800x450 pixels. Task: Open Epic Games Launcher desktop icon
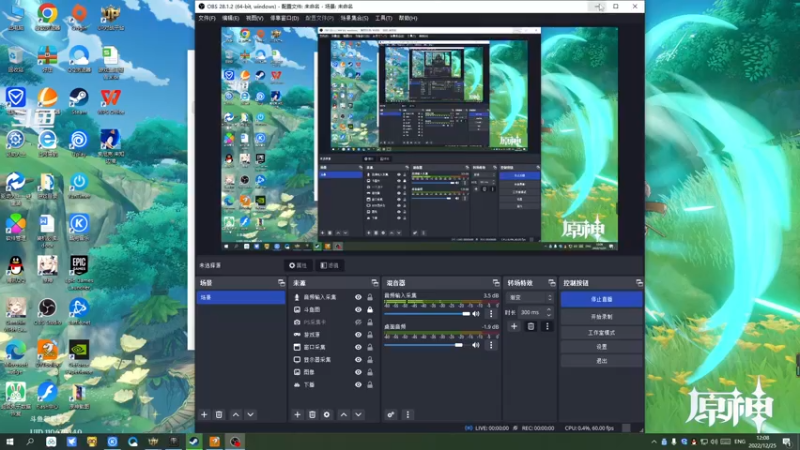coord(79,271)
